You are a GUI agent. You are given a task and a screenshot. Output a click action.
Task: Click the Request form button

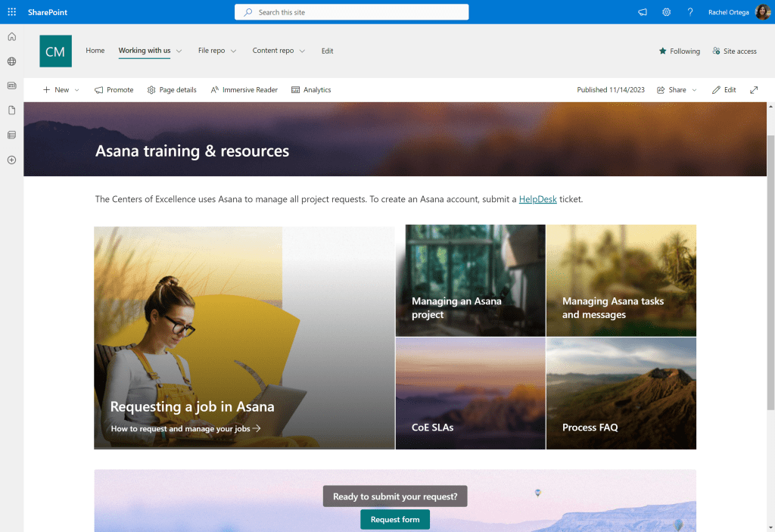pos(394,519)
